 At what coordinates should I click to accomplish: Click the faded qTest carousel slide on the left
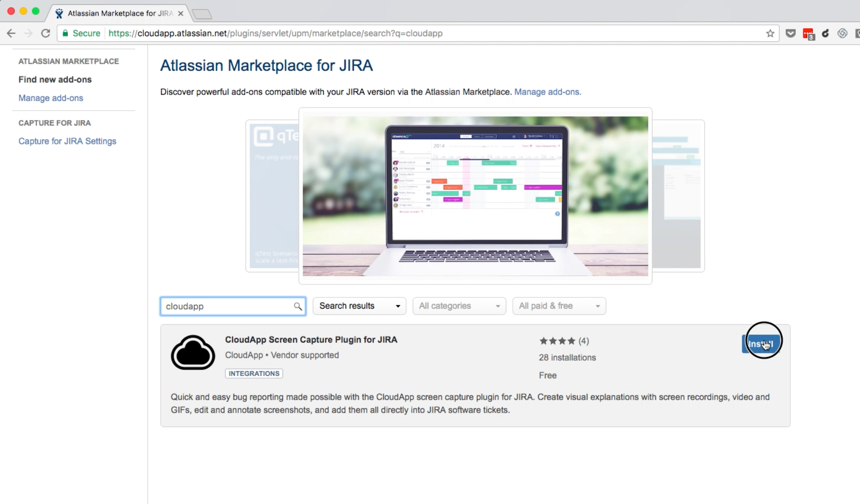272,195
